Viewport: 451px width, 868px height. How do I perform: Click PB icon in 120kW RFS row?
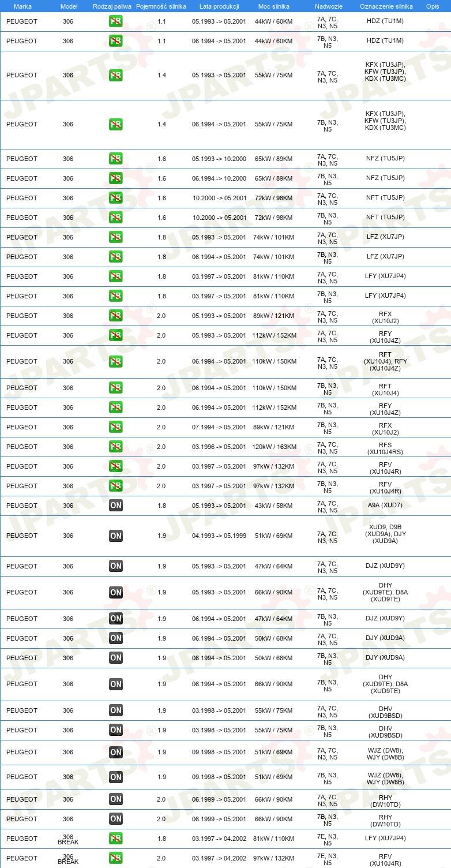click(116, 447)
